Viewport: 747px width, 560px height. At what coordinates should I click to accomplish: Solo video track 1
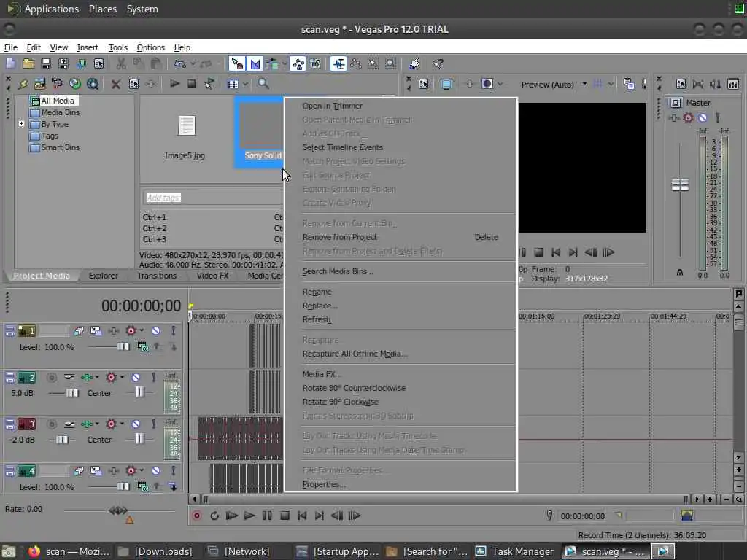pyautogui.click(x=174, y=330)
